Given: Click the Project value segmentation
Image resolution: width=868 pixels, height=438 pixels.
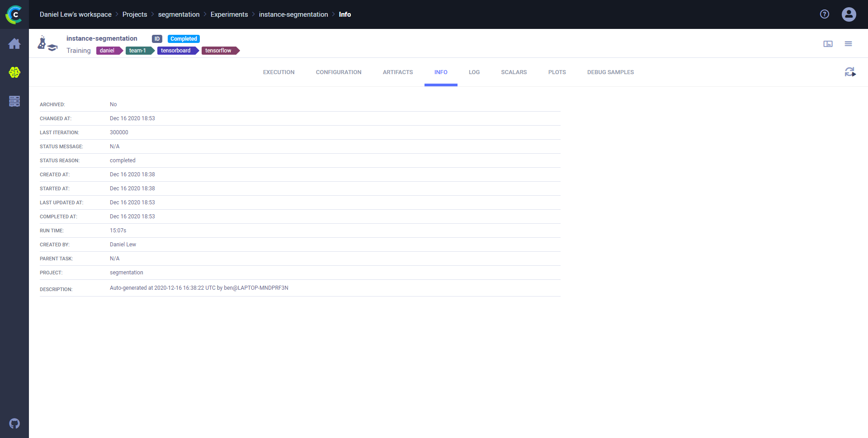Looking at the screenshot, I should [127, 273].
